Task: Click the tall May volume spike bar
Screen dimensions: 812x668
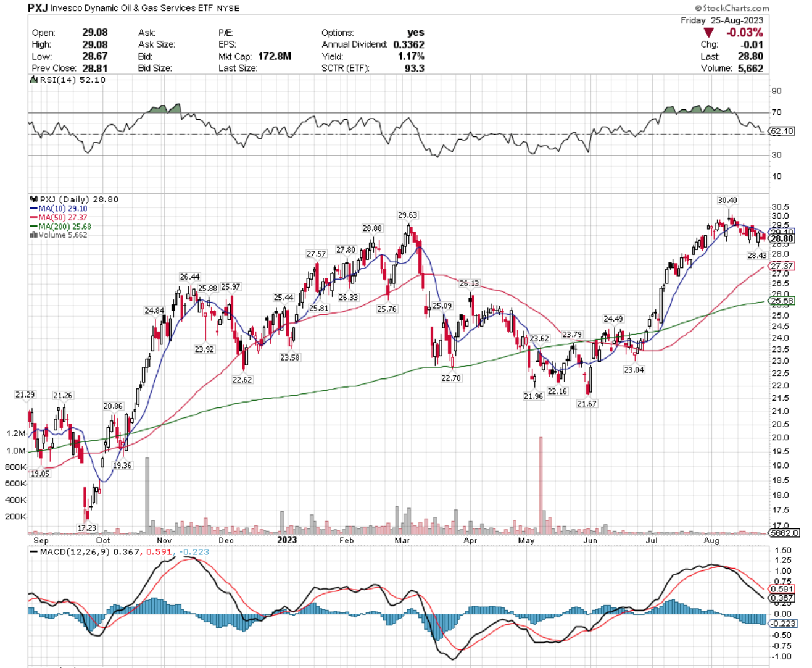Action: click(x=541, y=485)
